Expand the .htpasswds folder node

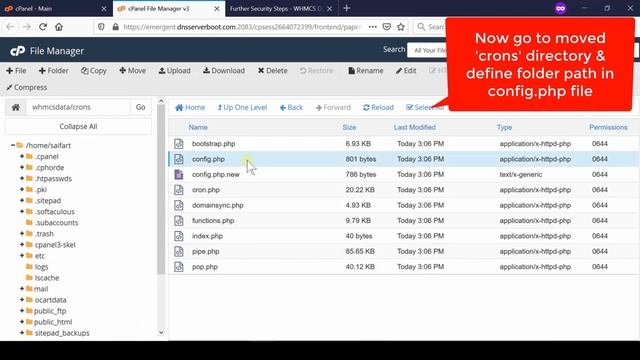[22, 178]
